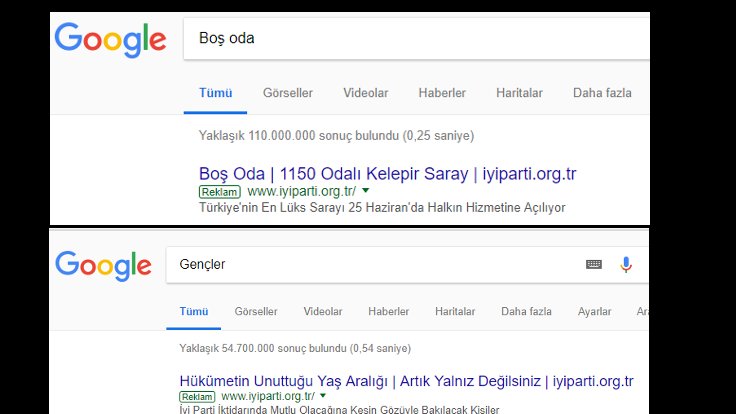Image resolution: width=736 pixels, height=414 pixels.
Task: Open Ayarlar in the Gençler results bar
Action: point(594,311)
